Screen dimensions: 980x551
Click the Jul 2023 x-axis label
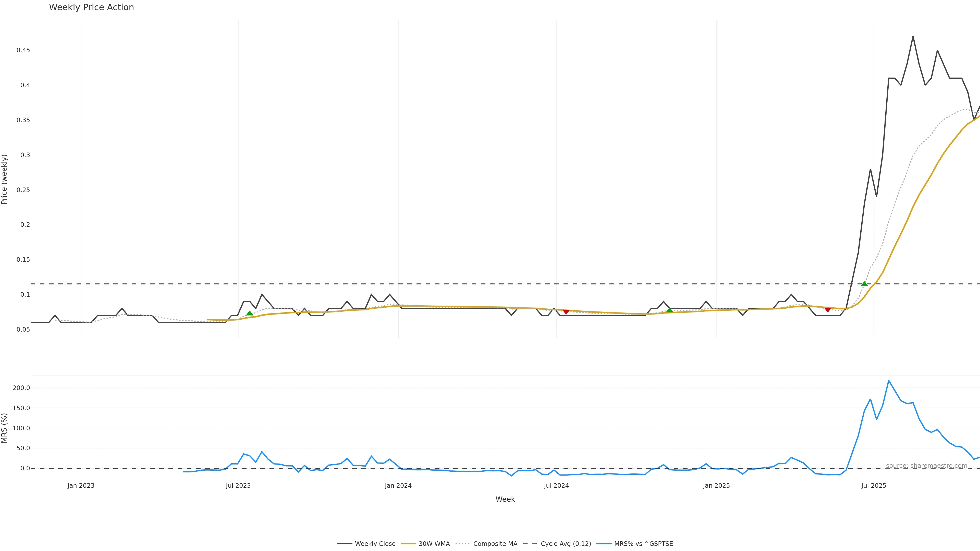238,486
